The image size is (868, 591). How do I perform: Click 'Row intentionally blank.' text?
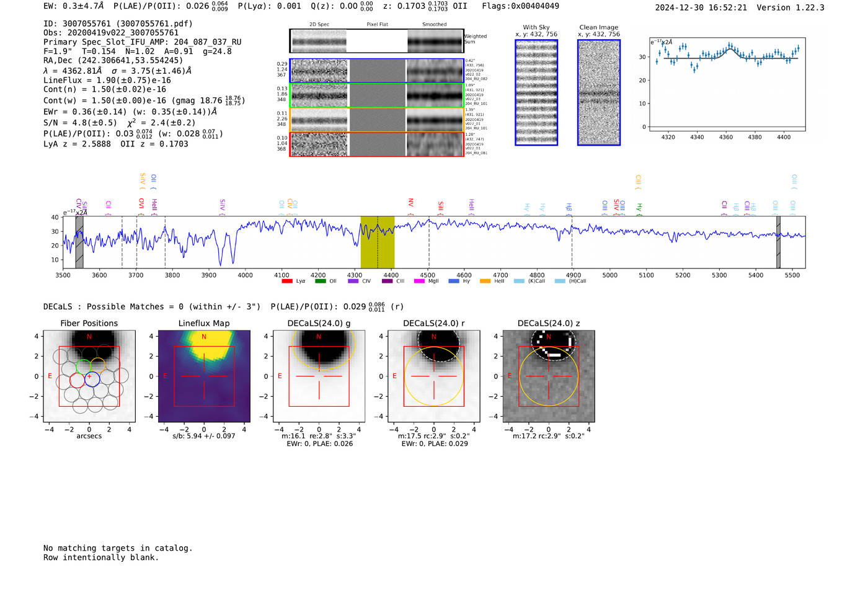(101, 558)
